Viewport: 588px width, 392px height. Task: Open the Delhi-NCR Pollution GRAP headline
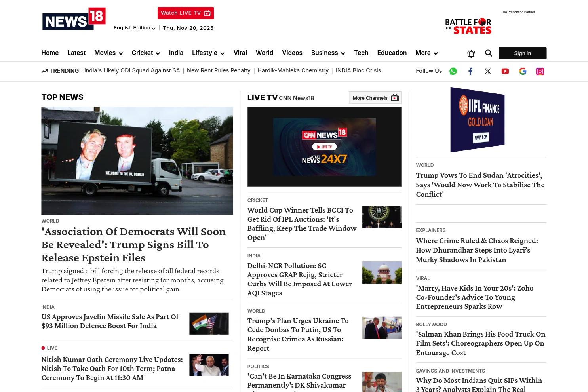(x=299, y=279)
